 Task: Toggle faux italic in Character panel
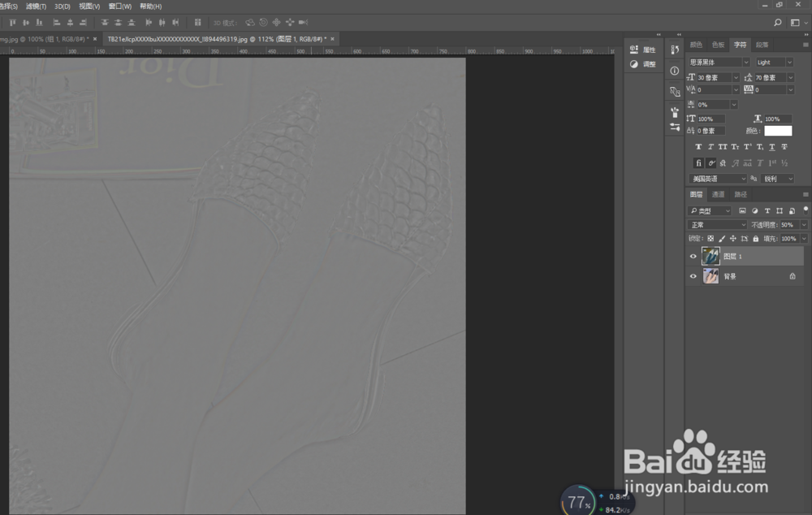pyautogui.click(x=710, y=147)
